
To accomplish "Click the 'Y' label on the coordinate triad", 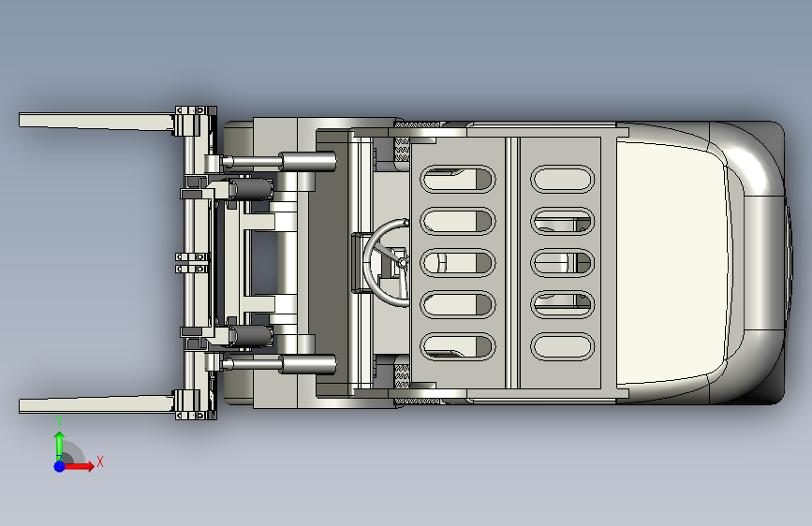I will pos(59,421).
